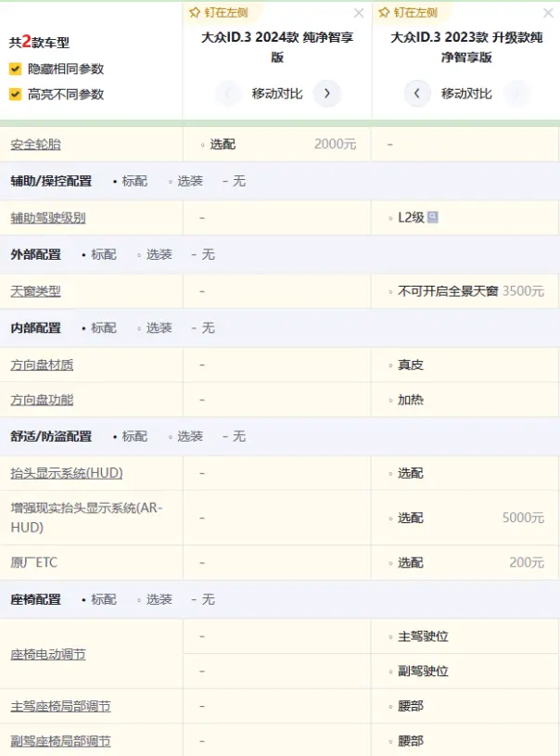560x756 pixels.
Task: Click the 2000元 price of 安全轮胎
Action: tap(335, 144)
